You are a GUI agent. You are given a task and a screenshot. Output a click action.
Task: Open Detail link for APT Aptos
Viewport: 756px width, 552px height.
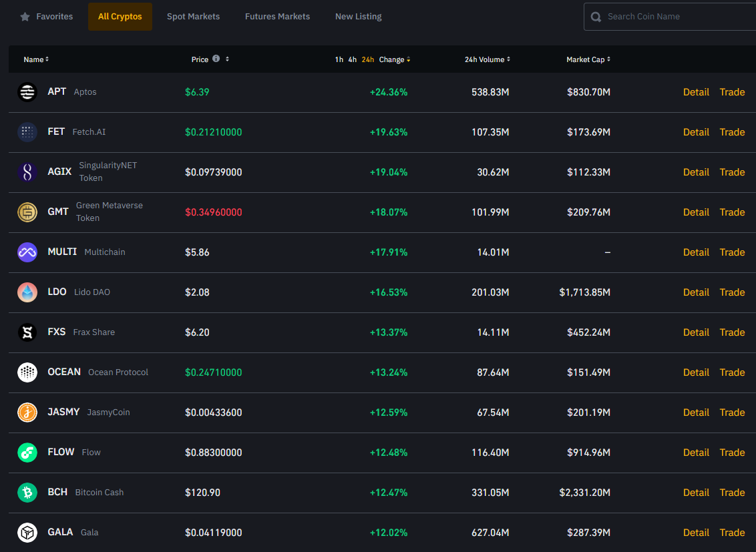tap(696, 92)
